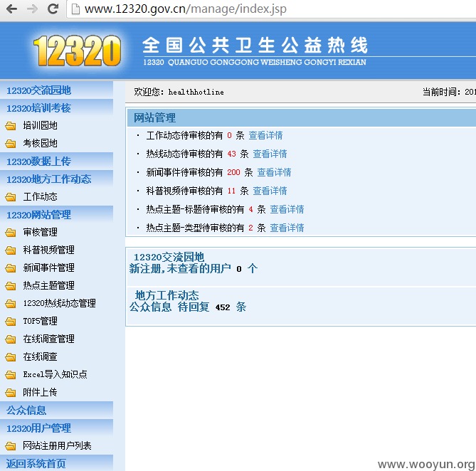
Task: Click folder icon beside 12320热线动态管理
Action: pos(11,304)
